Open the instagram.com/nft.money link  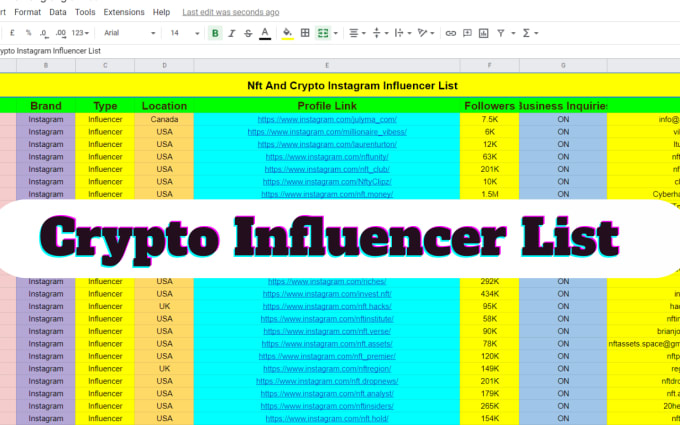pyautogui.click(x=327, y=194)
